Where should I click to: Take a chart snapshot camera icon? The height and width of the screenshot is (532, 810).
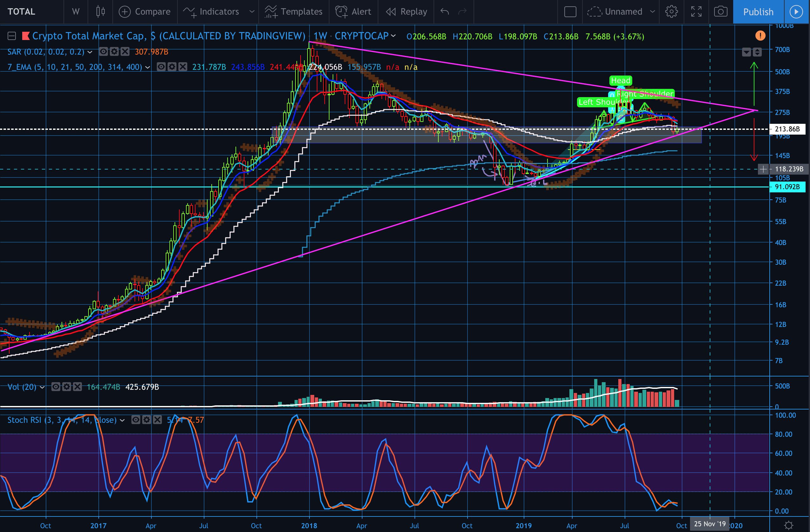click(720, 11)
